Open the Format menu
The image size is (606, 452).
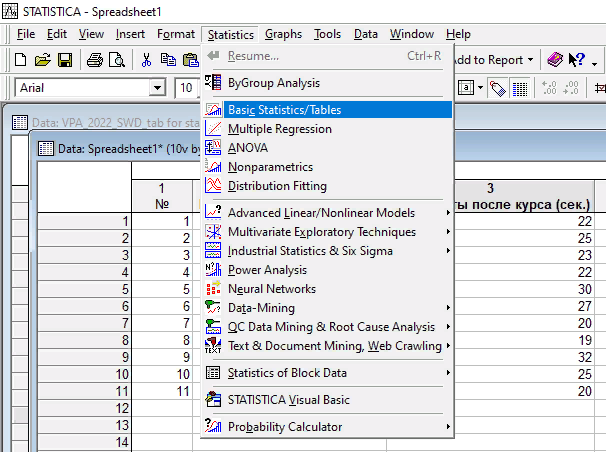176,34
